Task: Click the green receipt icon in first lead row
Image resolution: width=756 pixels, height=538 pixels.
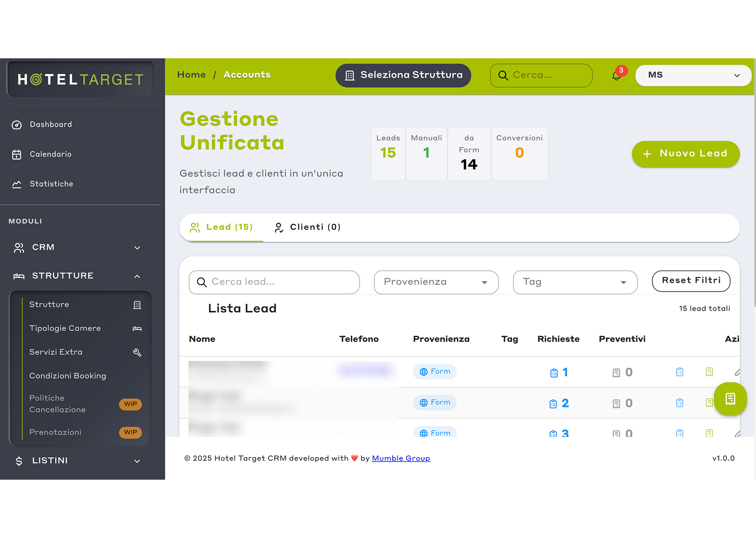Action: 709,372
